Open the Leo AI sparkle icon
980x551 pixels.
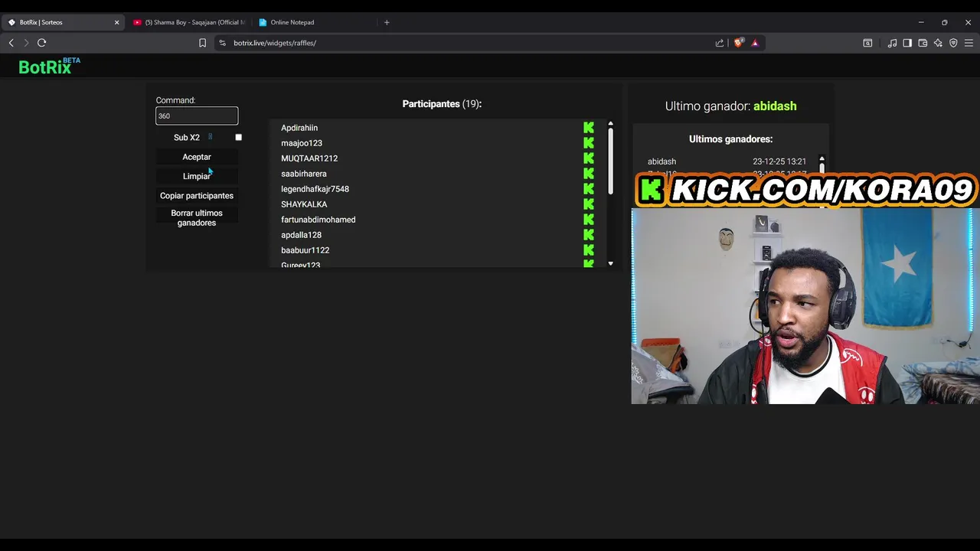click(x=938, y=43)
